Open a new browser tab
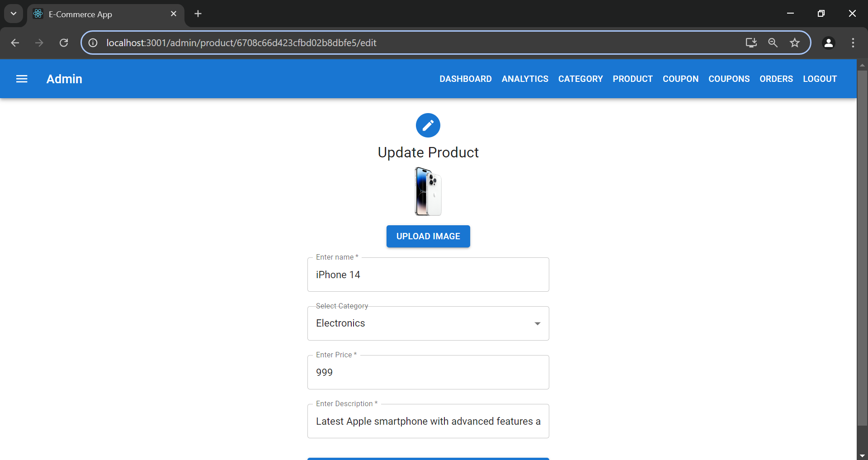This screenshot has width=868, height=460. coord(198,14)
